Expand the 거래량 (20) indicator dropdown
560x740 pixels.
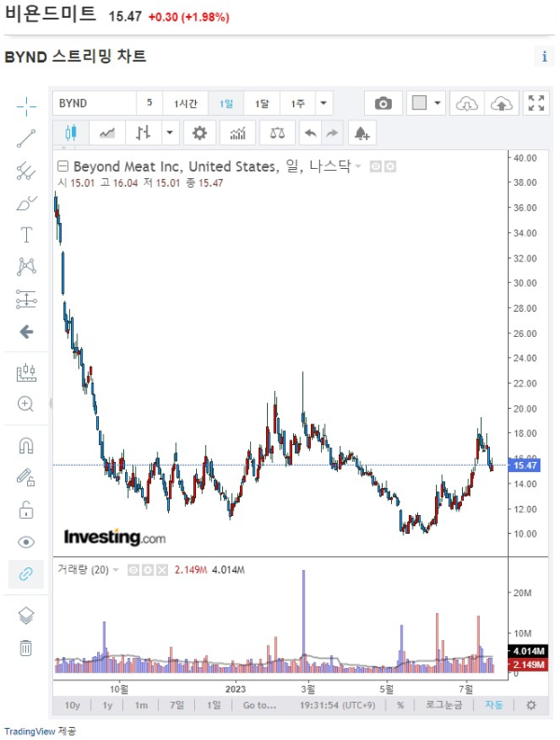[115, 570]
